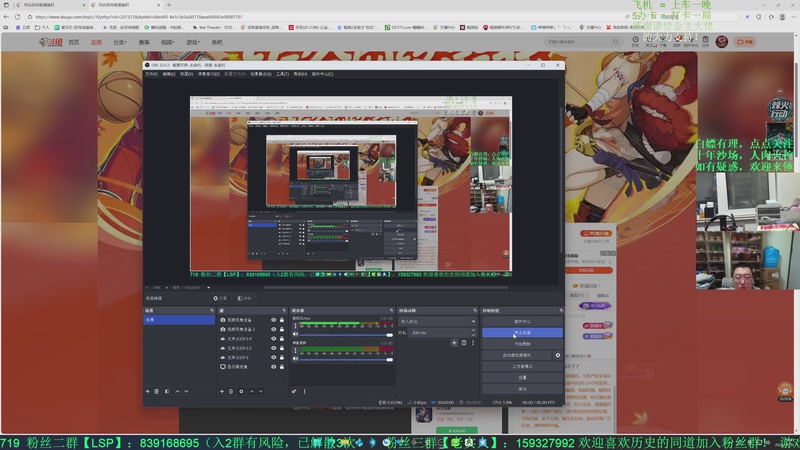Remove the scene transition with trash icon
Screen dimensions: 800x450
click(x=464, y=343)
